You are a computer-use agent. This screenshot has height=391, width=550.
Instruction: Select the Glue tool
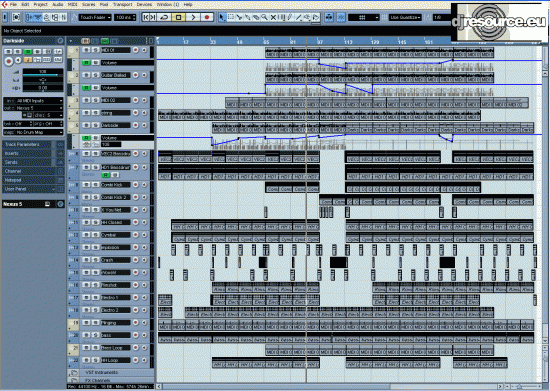click(248, 17)
